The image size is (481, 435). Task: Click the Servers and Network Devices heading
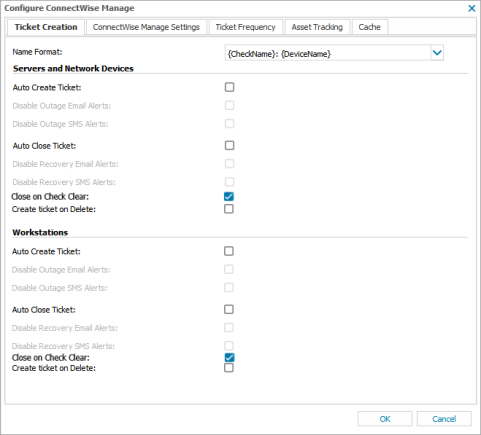pyautogui.click(x=73, y=69)
